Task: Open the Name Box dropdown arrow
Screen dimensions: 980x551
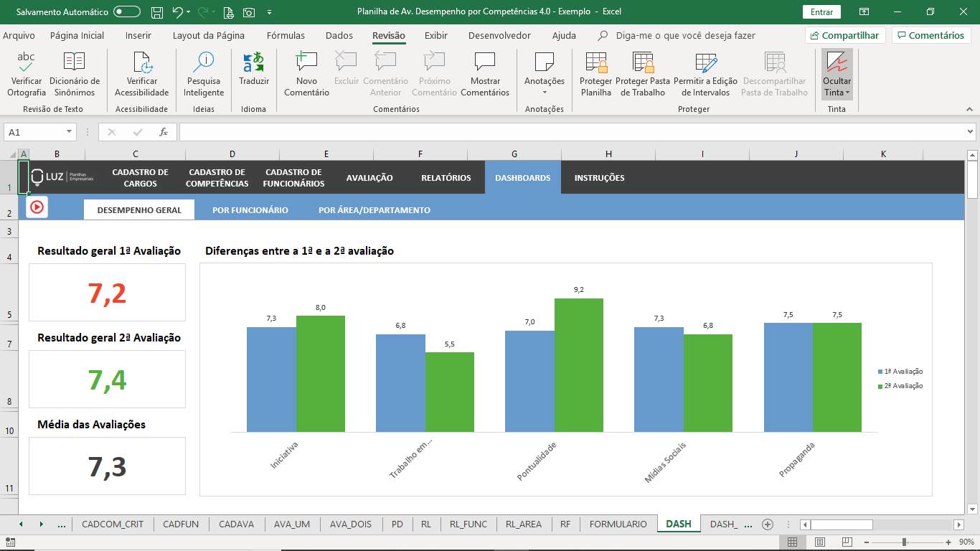Action: [69, 132]
